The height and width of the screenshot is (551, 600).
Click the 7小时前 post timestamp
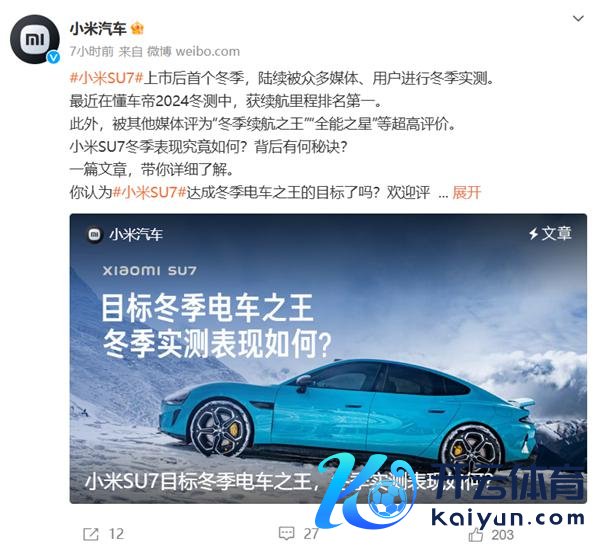click(91, 51)
